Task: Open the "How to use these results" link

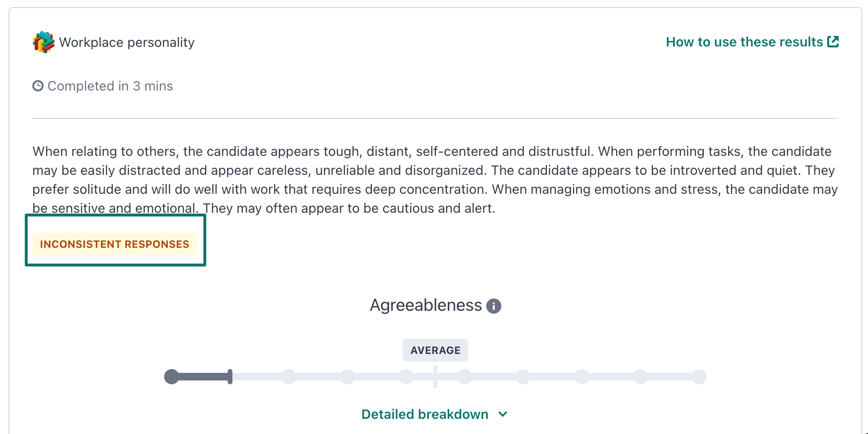Action: 744,42
